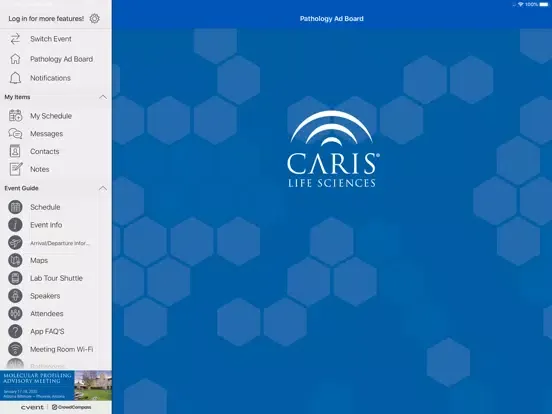Collapse the My Items section chevron

103,97
